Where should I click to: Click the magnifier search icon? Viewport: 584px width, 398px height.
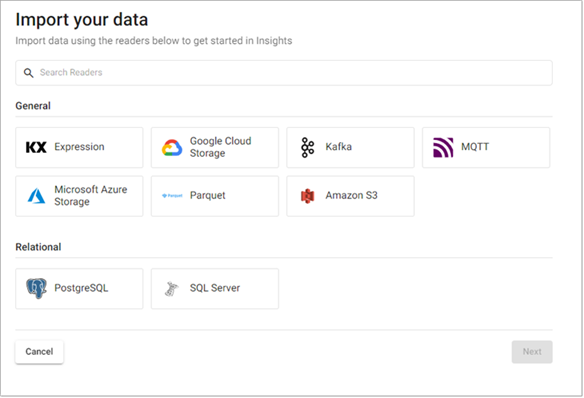(28, 73)
